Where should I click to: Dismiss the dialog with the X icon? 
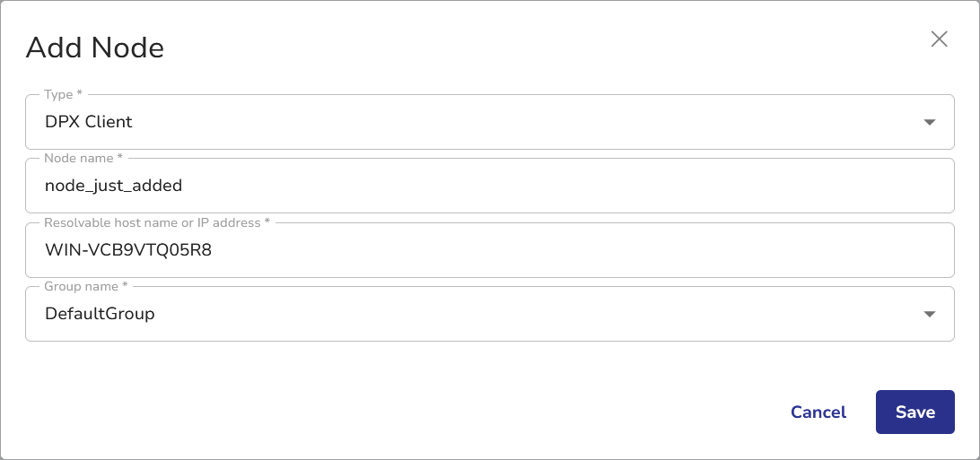point(939,39)
